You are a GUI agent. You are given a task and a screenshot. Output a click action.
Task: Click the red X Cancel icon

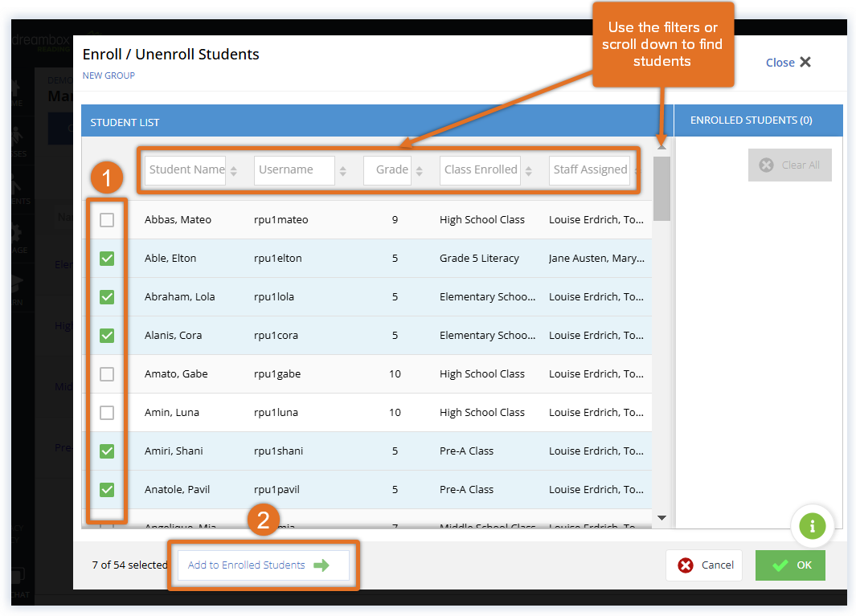pyautogui.click(x=686, y=565)
